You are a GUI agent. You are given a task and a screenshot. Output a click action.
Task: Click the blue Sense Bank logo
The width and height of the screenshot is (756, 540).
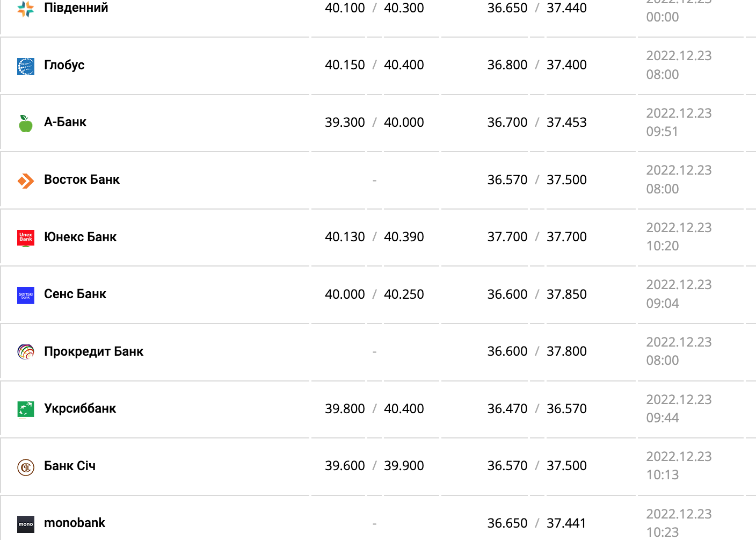(x=26, y=295)
